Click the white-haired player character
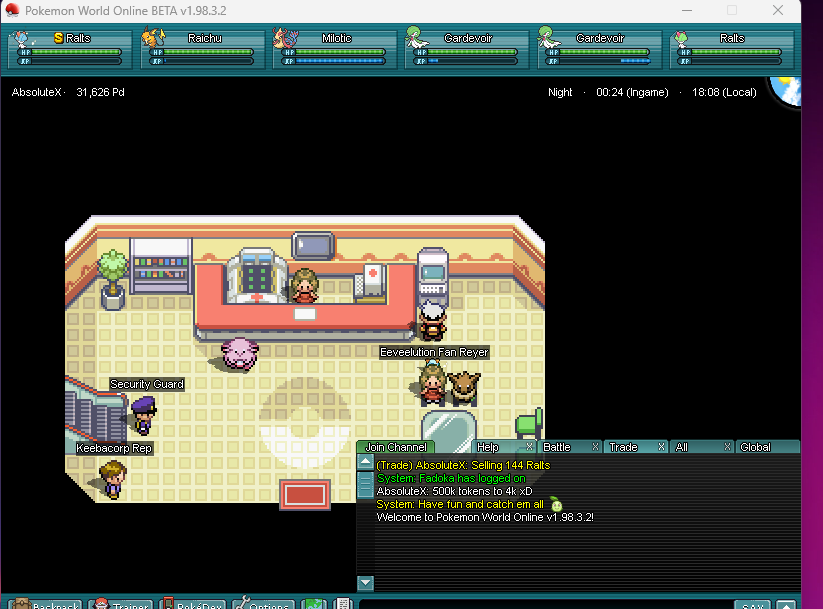This screenshot has width=823, height=609. 433,320
